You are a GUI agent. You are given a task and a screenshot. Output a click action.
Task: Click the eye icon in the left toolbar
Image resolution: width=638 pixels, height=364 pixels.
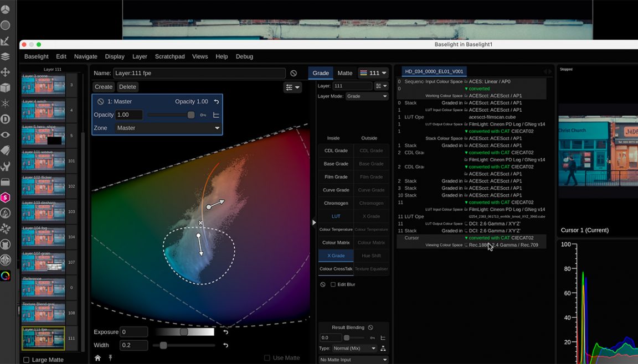pos(6,134)
